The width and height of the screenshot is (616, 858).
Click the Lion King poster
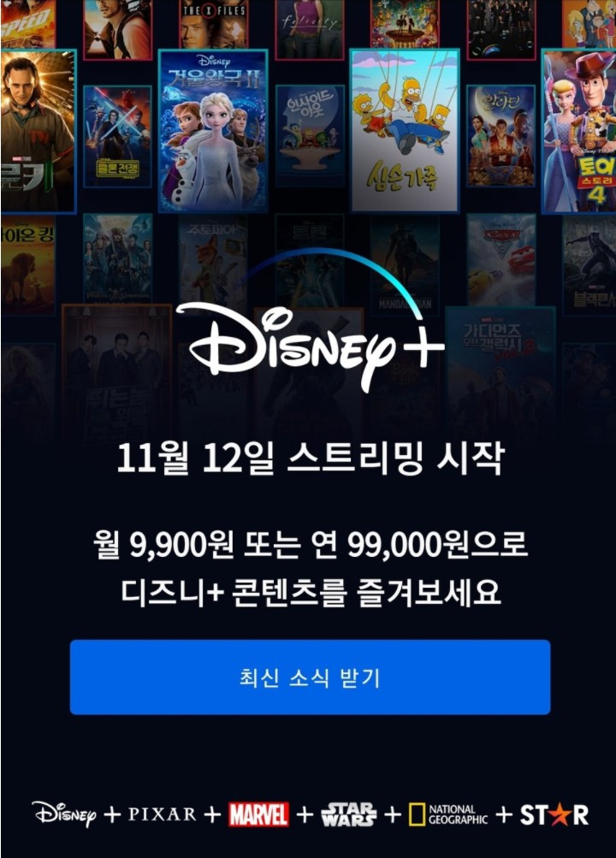coord(27,265)
